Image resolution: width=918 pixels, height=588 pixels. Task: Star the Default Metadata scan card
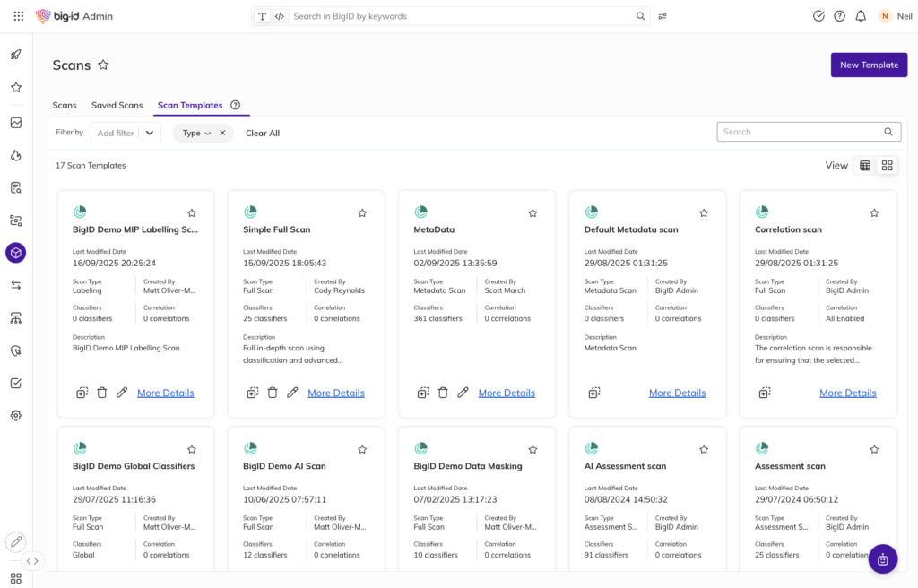click(704, 213)
